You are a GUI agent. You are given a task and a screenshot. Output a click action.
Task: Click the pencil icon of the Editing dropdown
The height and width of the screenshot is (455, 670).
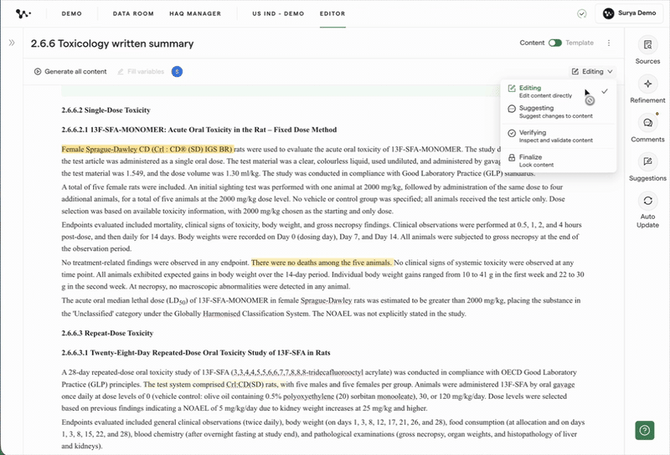pos(575,71)
